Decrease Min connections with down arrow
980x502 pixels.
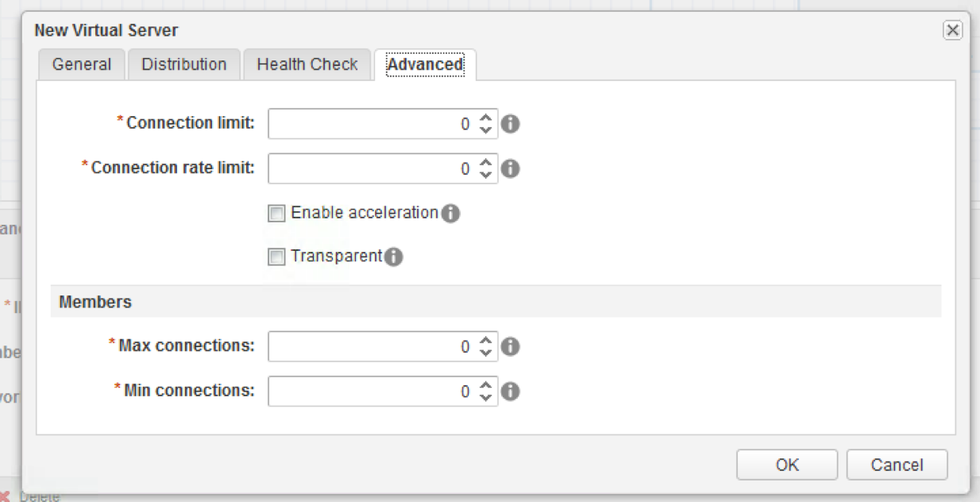coord(486,398)
